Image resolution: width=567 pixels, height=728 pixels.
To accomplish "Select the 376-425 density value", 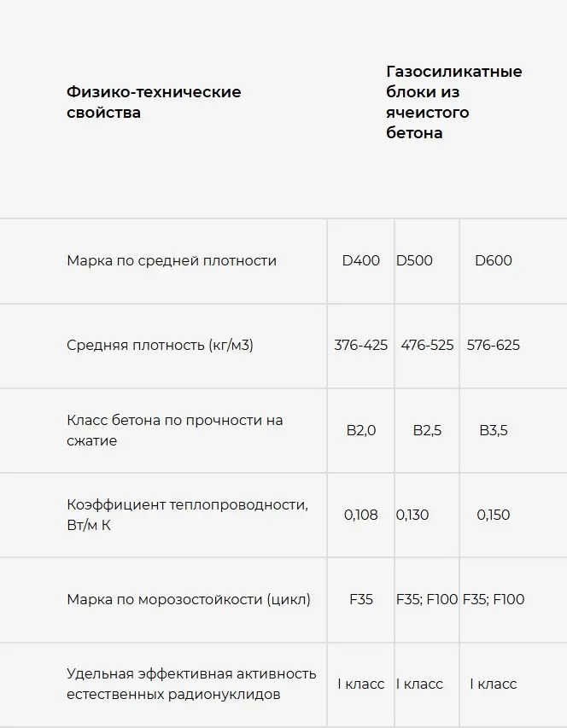I will 361,346.
